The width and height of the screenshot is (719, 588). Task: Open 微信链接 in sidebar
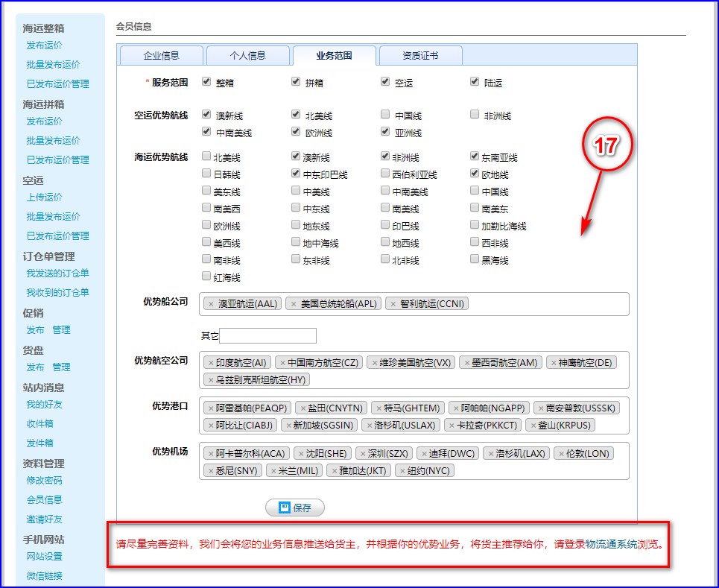44,576
